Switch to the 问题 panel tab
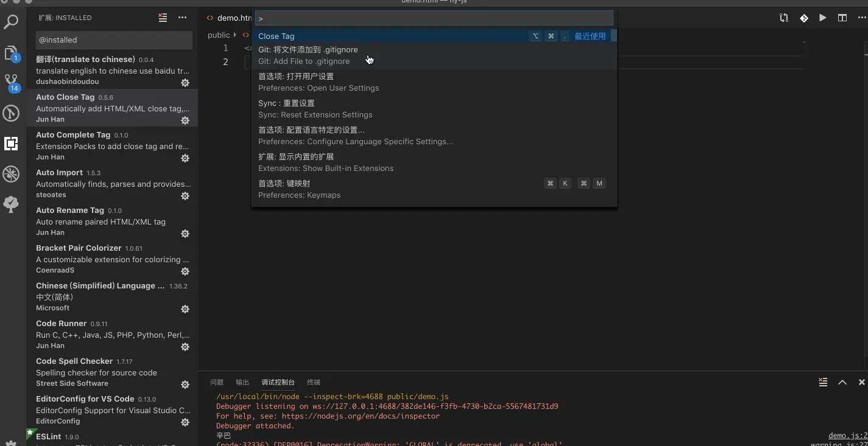Image resolution: width=868 pixels, height=446 pixels. (x=217, y=382)
